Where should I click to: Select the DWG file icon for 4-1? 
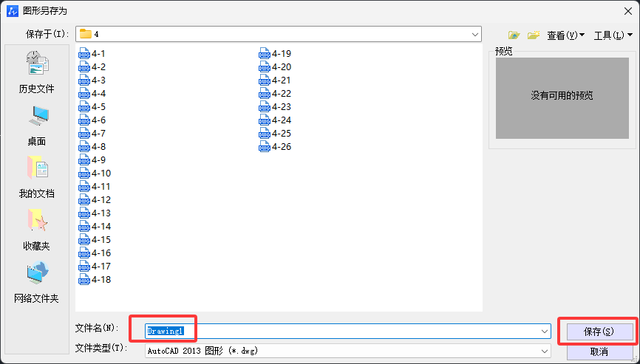point(84,53)
